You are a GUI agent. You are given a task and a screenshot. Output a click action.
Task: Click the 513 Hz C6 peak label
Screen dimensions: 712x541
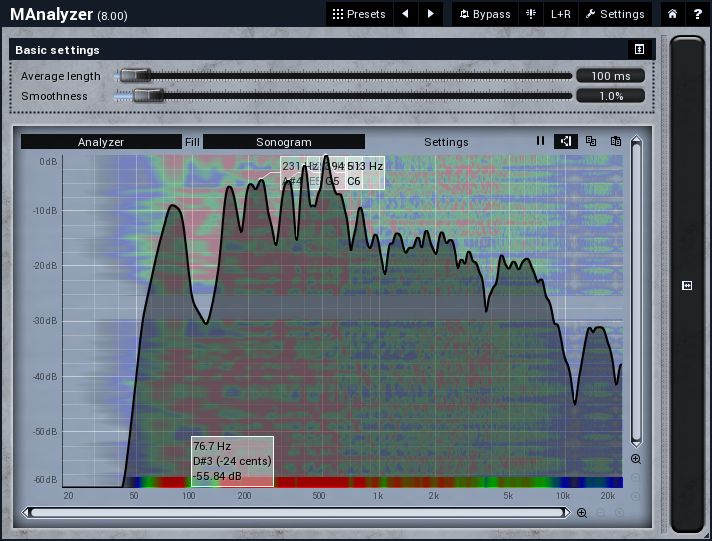click(365, 173)
